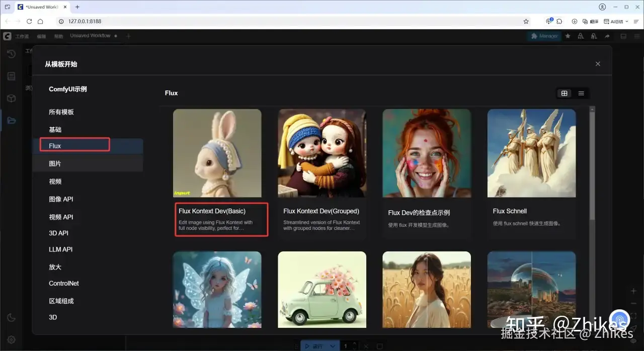The width and height of the screenshot is (644, 351).
Task: Click the browser back arrow
Action: coord(8,21)
